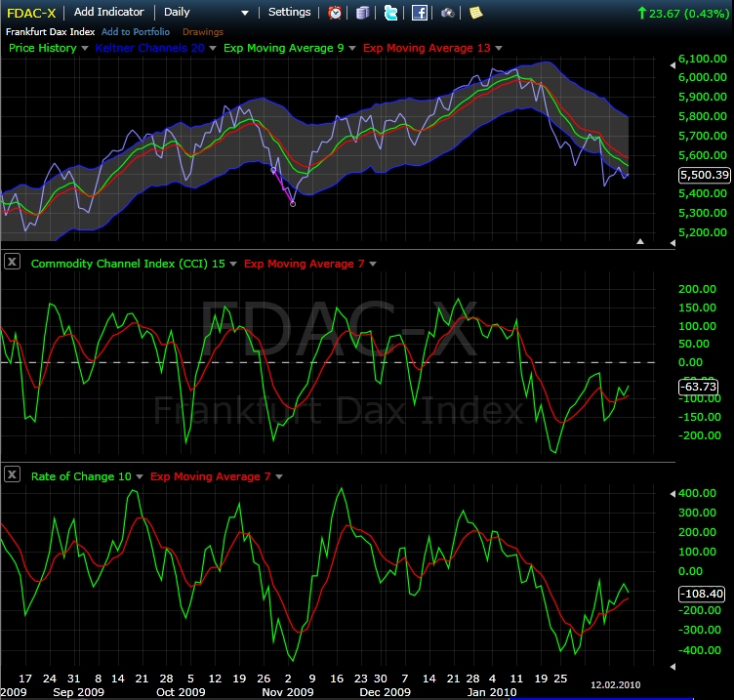
Task: Expand Keltner Channels 20 dropdown arrow
Action: (213, 48)
